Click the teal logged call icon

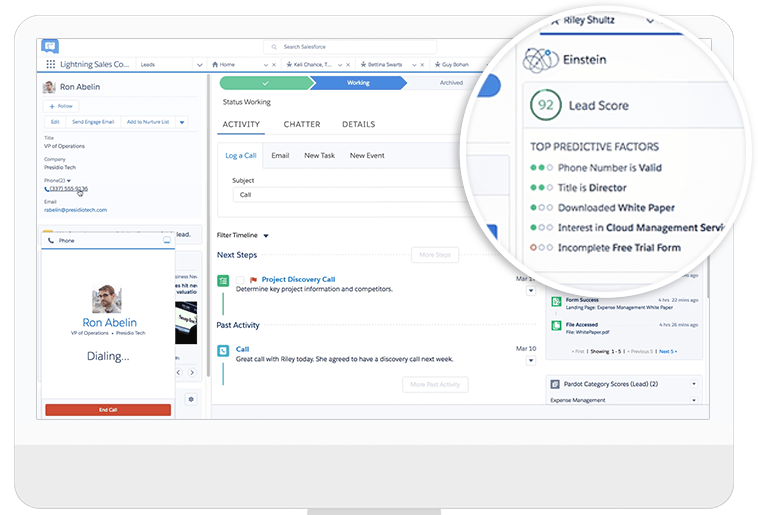[223, 351]
